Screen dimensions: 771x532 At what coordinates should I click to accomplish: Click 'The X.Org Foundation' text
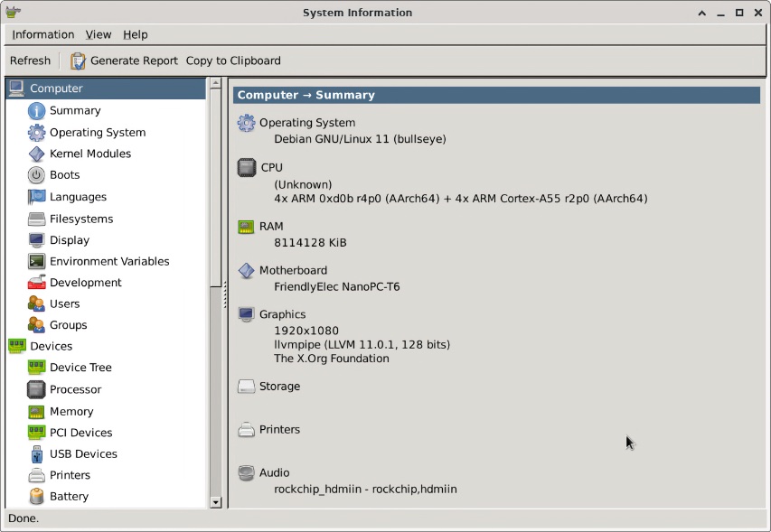click(x=332, y=358)
